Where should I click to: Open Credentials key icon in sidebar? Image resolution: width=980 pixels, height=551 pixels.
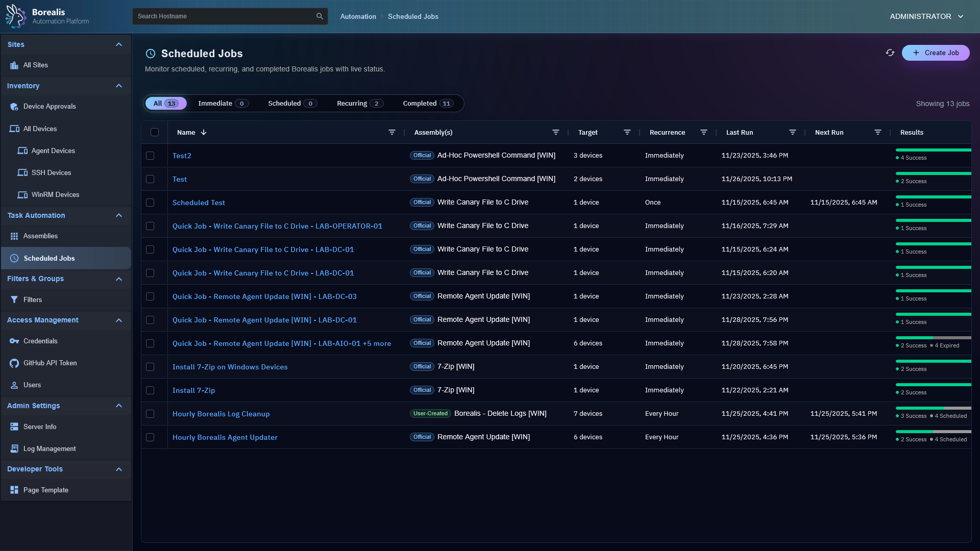pyautogui.click(x=14, y=341)
